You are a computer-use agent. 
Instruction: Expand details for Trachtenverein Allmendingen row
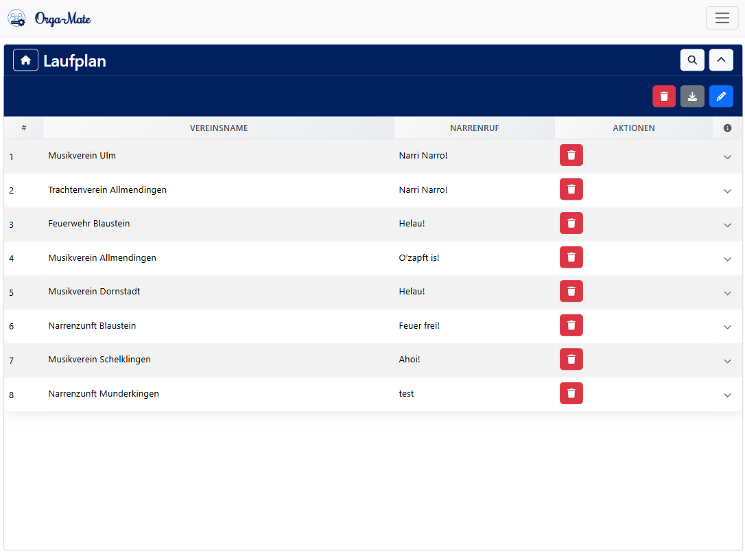tap(727, 191)
